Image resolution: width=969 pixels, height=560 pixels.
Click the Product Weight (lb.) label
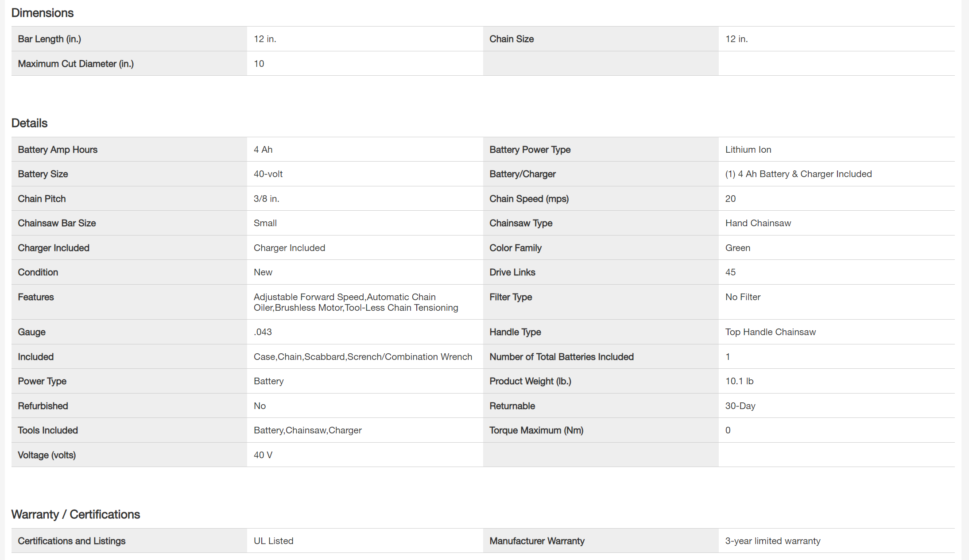coord(530,381)
